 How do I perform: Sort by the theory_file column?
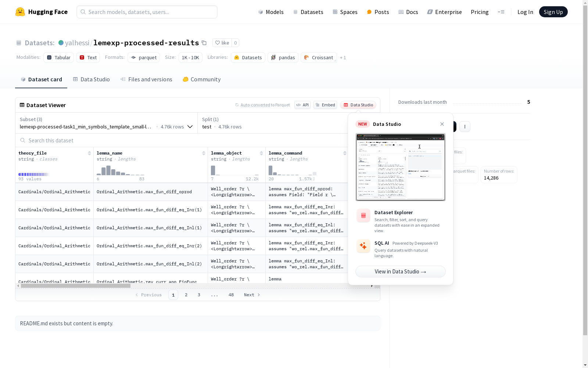pyautogui.click(x=89, y=153)
